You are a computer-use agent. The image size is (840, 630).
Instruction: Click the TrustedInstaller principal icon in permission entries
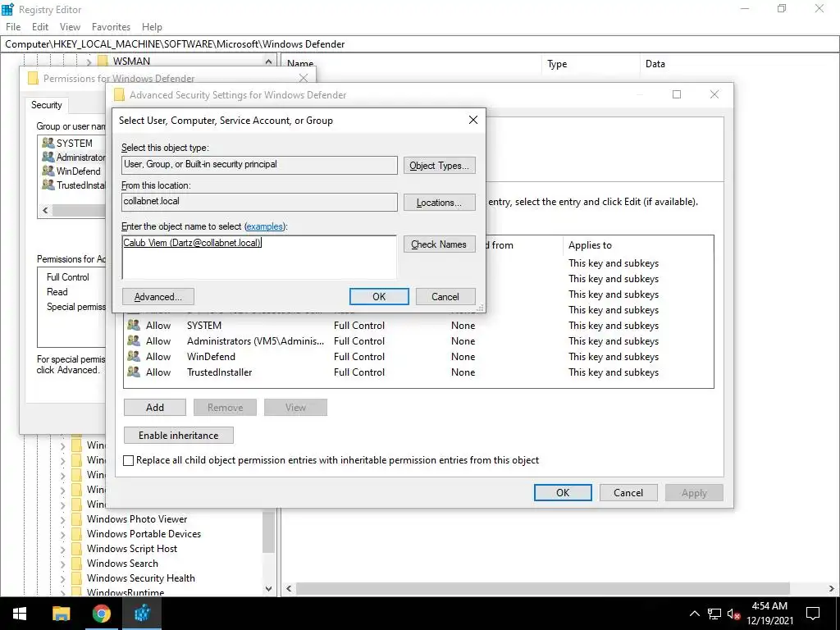[134, 372]
